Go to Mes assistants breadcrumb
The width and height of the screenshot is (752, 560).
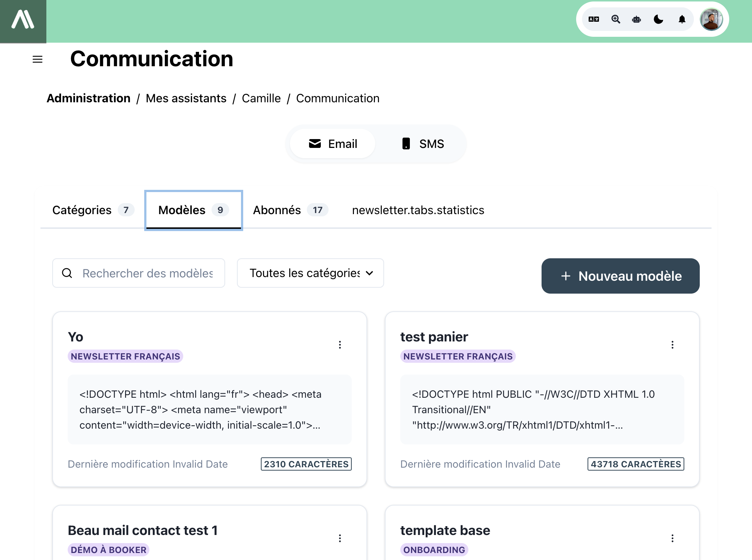pyautogui.click(x=186, y=98)
